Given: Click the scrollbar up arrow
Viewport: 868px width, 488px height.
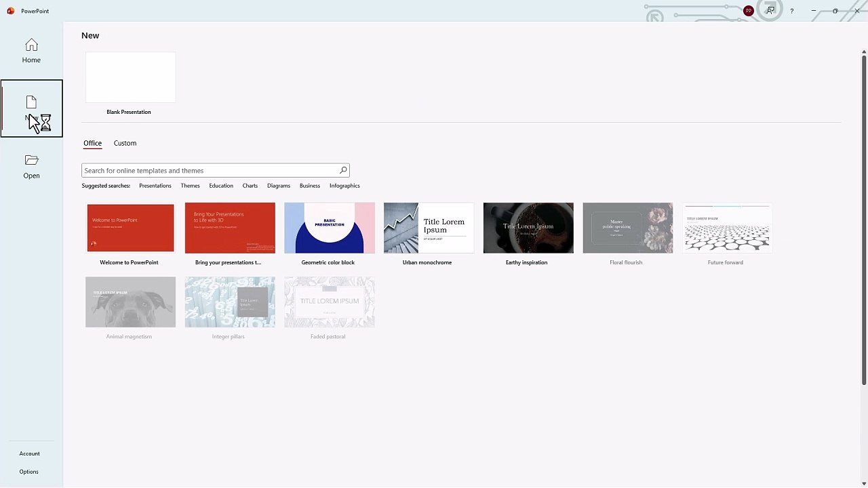Looking at the screenshot, I should click(x=864, y=52).
